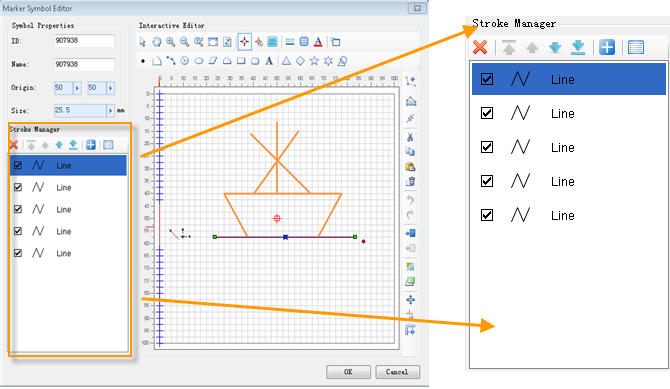Uncheck the first Line stroke checkbox
The width and height of the screenshot is (670, 389).
[x=18, y=165]
